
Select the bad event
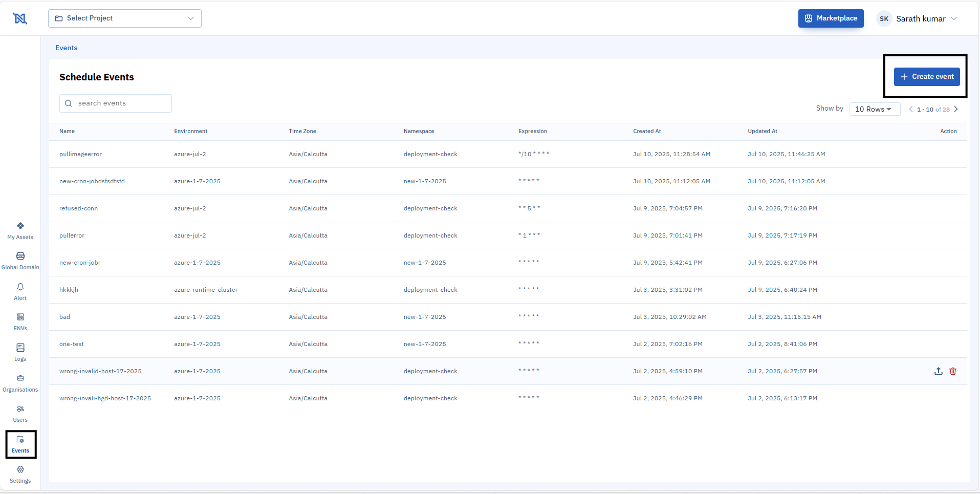pos(64,317)
